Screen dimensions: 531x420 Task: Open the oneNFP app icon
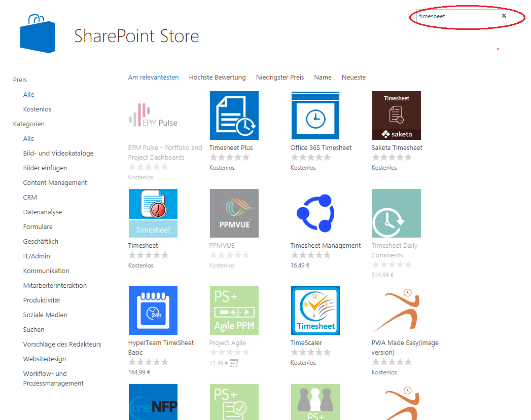[x=153, y=402]
